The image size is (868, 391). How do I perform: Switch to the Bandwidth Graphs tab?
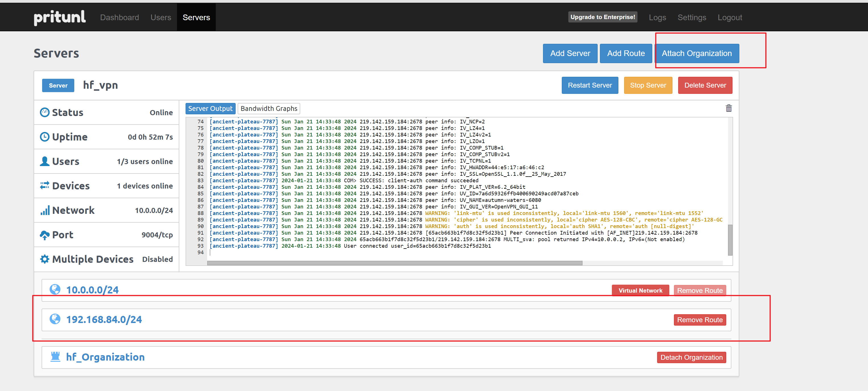click(x=269, y=108)
